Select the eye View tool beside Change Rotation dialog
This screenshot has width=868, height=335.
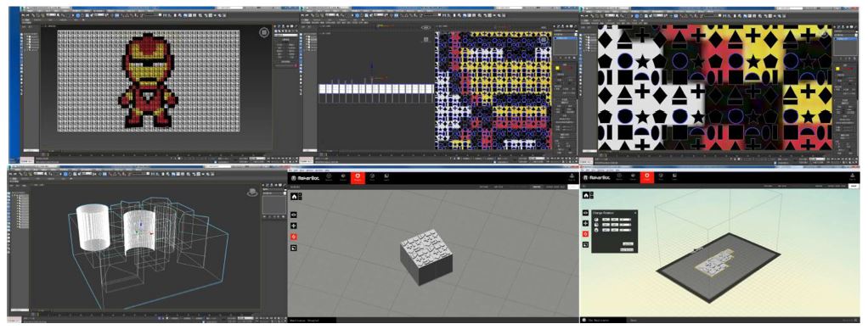pyautogui.click(x=586, y=213)
